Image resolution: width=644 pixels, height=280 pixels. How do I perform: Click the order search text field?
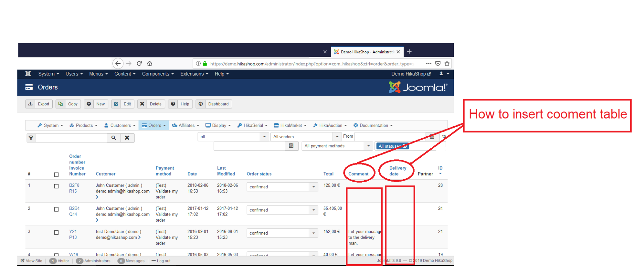point(71,138)
